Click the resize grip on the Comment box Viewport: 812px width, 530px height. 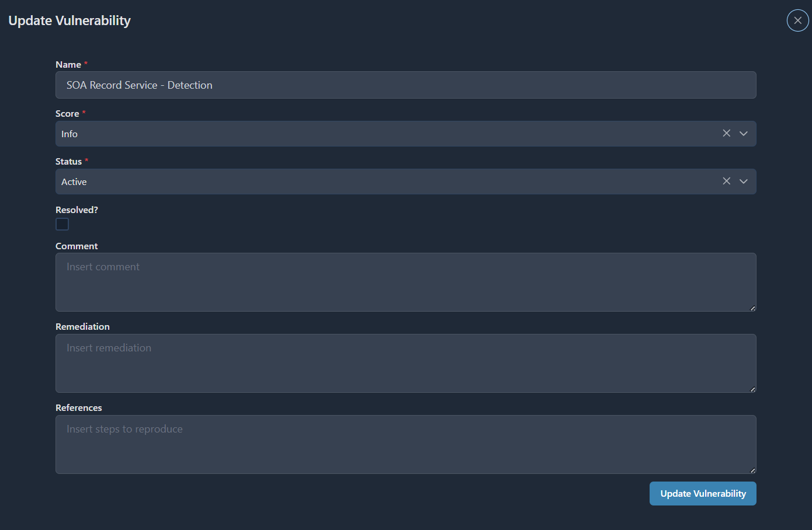click(754, 308)
